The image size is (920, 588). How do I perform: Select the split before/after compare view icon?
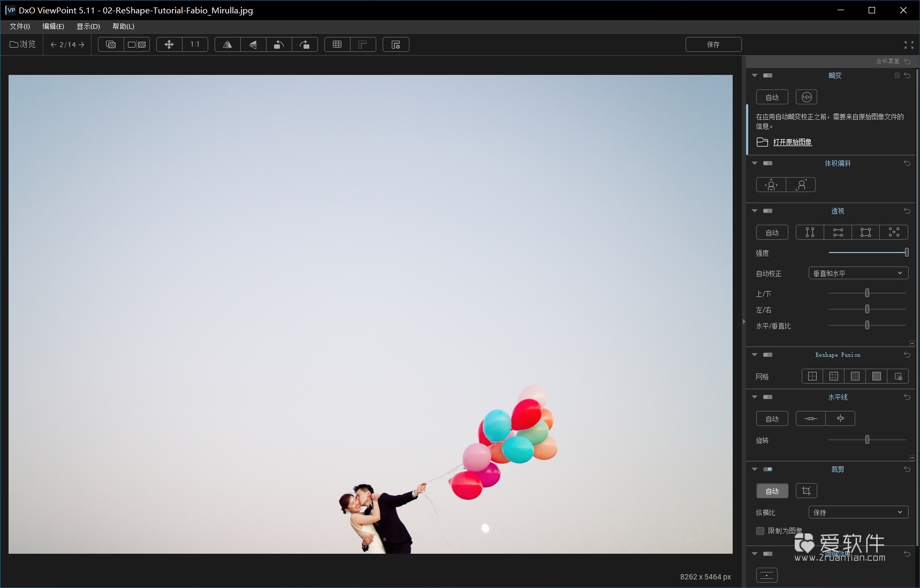[137, 45]
